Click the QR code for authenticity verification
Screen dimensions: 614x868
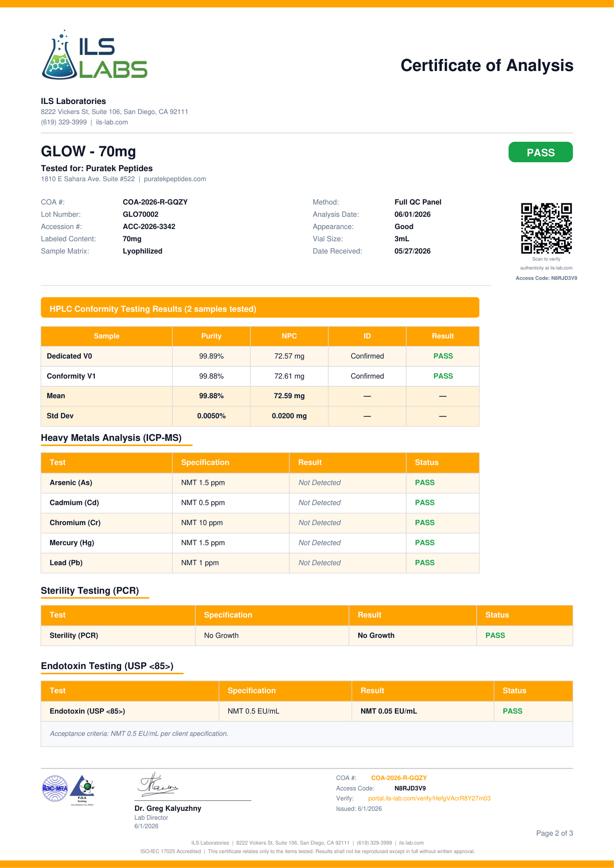pos(546,228)
